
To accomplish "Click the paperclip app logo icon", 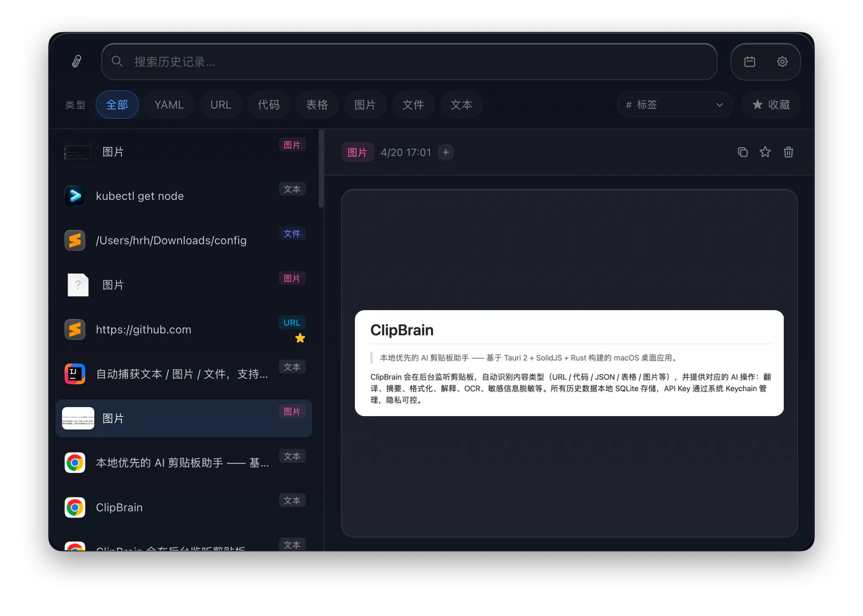I will (x=77, y=61).
